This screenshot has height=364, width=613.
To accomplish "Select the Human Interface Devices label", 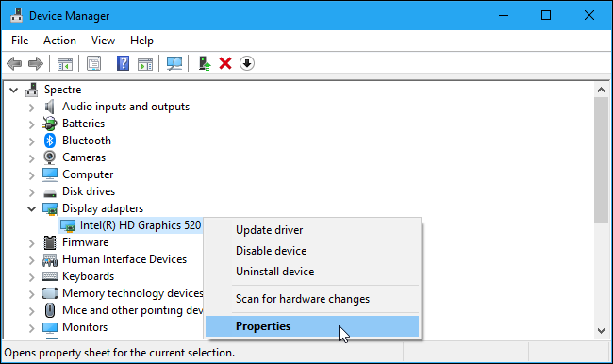I will click(124, 259).
